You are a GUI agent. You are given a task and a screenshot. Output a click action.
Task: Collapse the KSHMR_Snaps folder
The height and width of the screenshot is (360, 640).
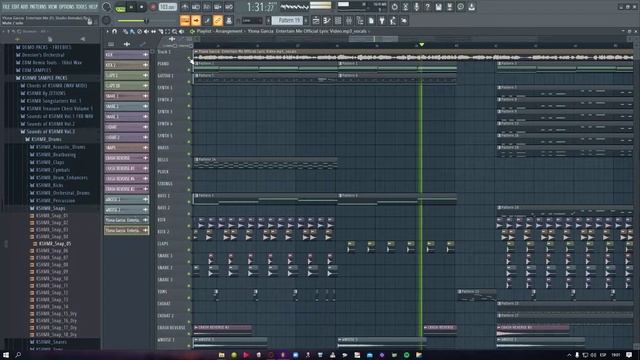pos(47,208)
